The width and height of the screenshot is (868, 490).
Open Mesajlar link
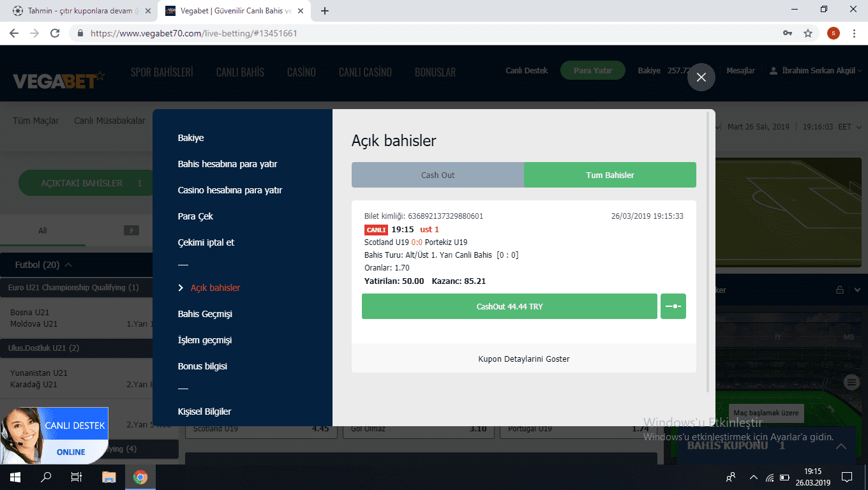coord(740,71)
